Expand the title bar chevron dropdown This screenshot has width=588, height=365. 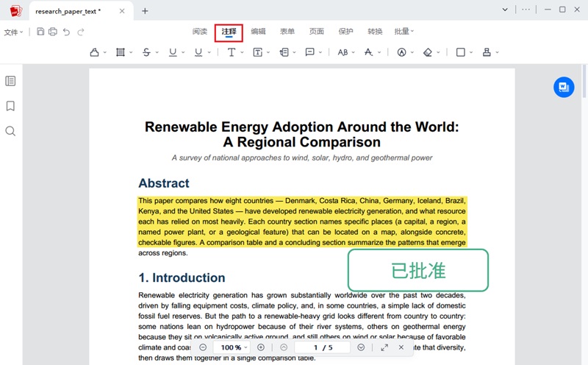coord(505,10)
